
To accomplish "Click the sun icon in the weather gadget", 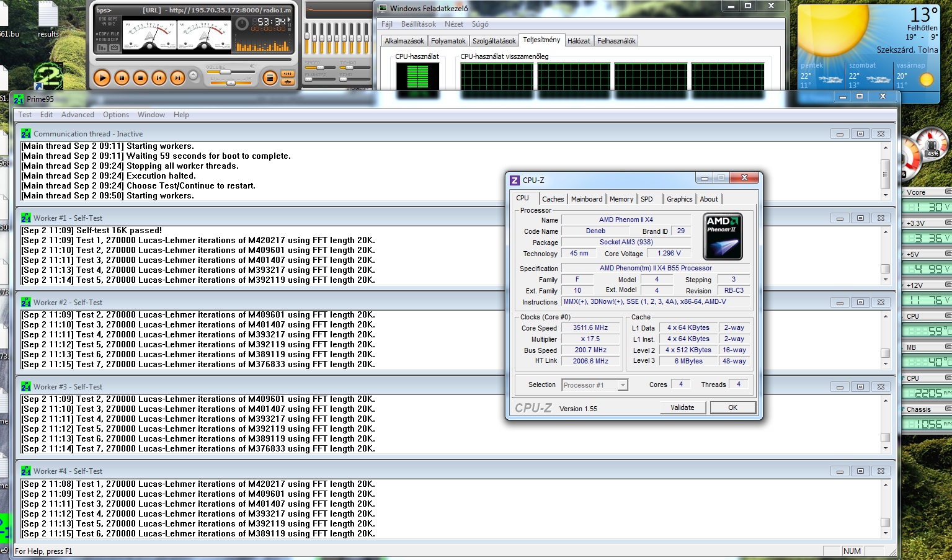I will pyautogui.click(x=834, y=32).
